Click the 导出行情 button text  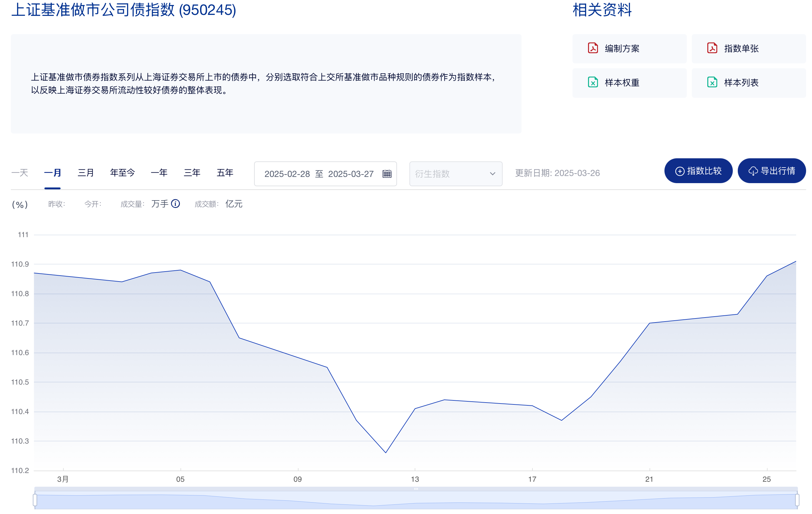[x=778, y=171]
